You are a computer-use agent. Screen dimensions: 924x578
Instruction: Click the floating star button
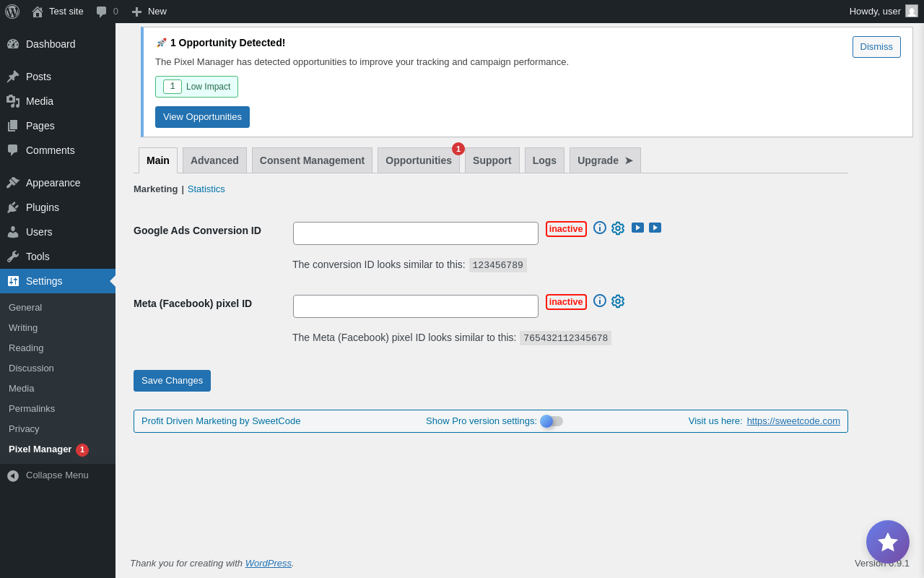click(x=887, y=542)
